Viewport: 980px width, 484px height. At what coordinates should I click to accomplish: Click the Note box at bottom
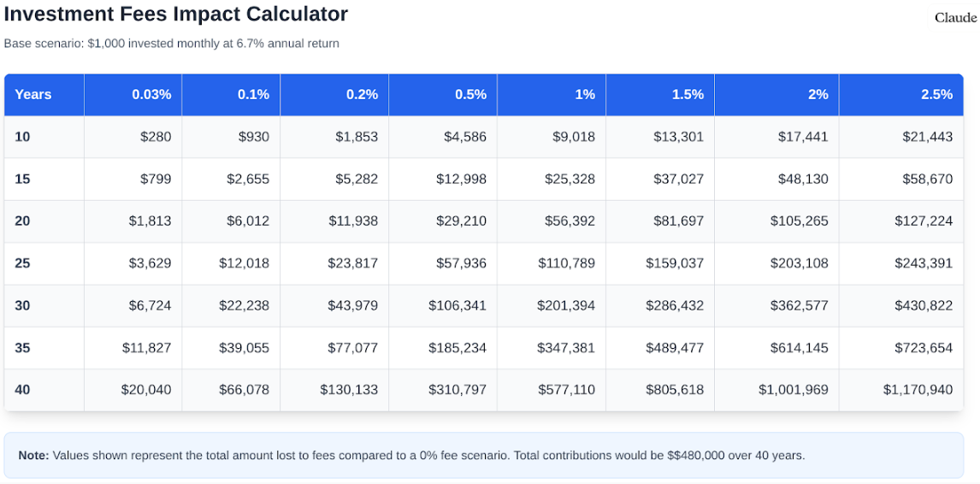pyautogui.click(x=483, y=455)
